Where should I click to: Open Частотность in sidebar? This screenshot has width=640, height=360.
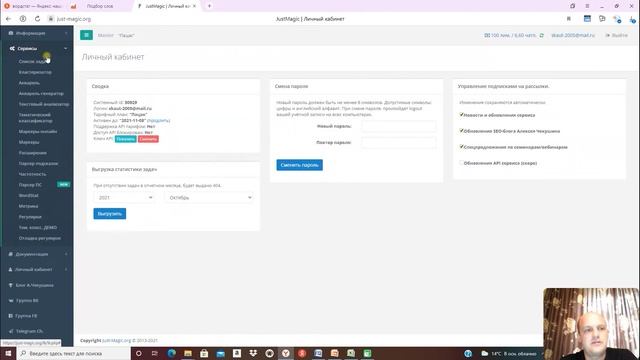click(x=32, y=174)
